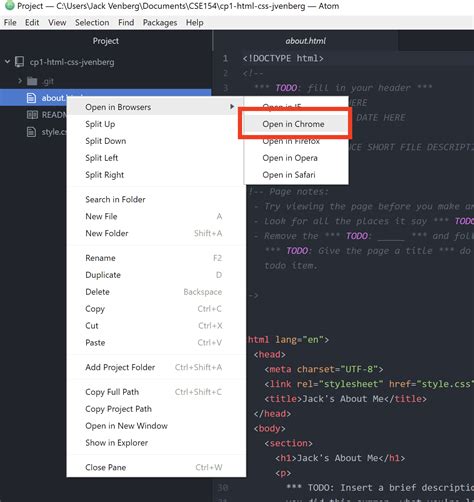Screen dimensions: 474x502
Task: Click the meta charset="UTF-8" line
Action: [324, 369]
